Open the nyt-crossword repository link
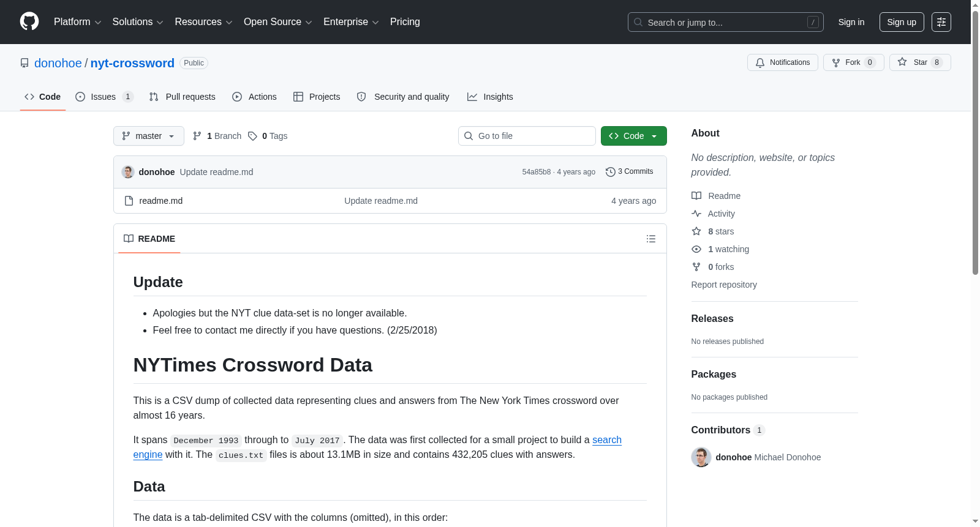 pyautogui.click(x=132, y=63)
